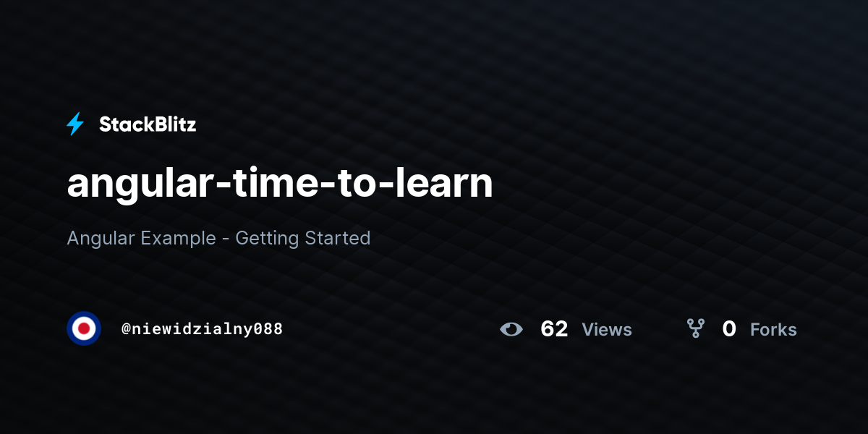The height and width of the screenshot is (434, 868).
Task: Click the Views label
Action: coord(607,330)
